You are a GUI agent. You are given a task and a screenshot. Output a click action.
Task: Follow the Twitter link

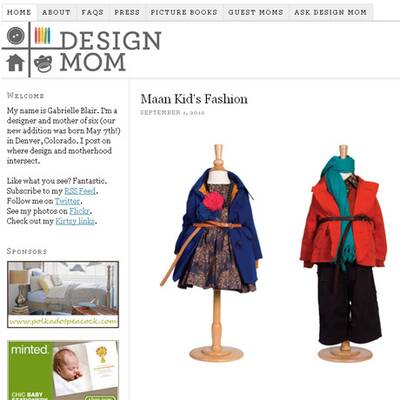coord(67,201)
